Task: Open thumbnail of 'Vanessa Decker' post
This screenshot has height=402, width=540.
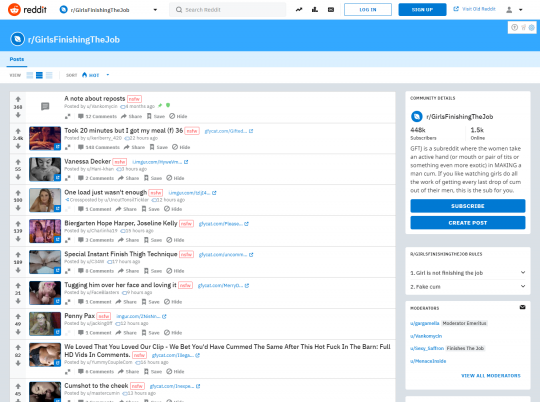Action: tap(45, 169)
